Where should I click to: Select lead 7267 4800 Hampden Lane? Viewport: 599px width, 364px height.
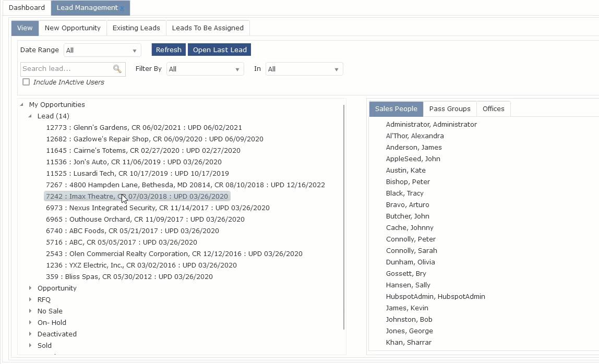pos(186,185)
